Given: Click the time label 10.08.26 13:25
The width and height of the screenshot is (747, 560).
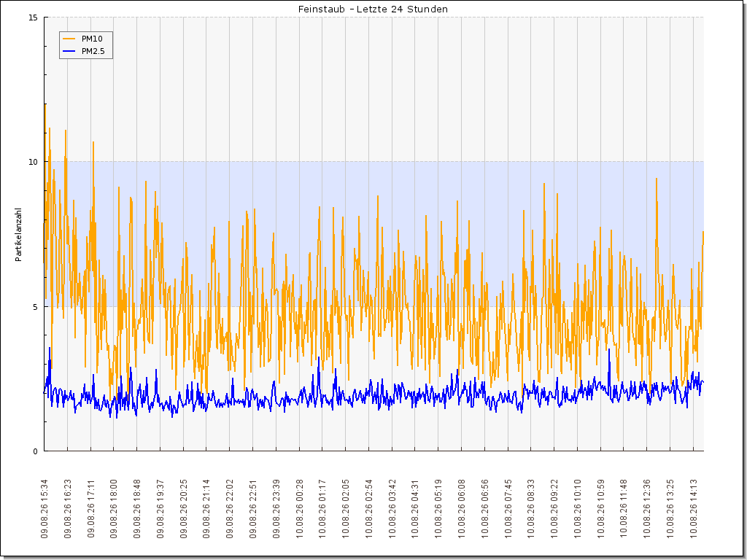Looking at the screenshot, I should tap(670, 508).
